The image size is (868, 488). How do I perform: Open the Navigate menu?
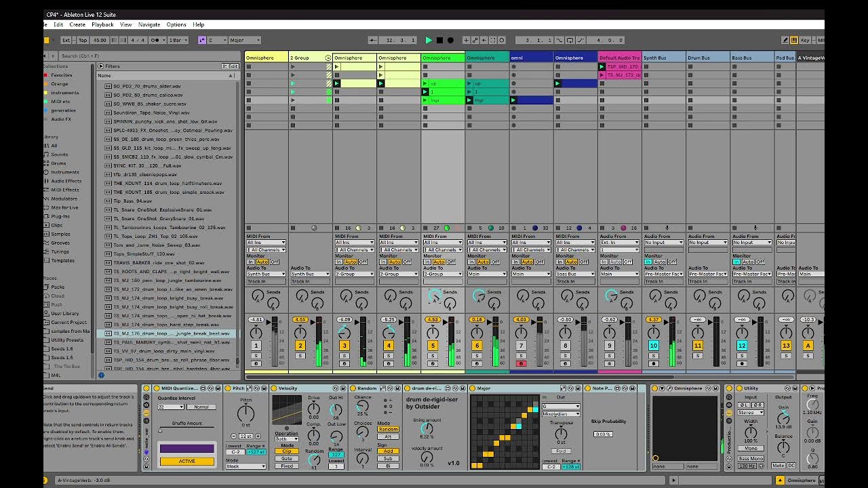[149, 24]
